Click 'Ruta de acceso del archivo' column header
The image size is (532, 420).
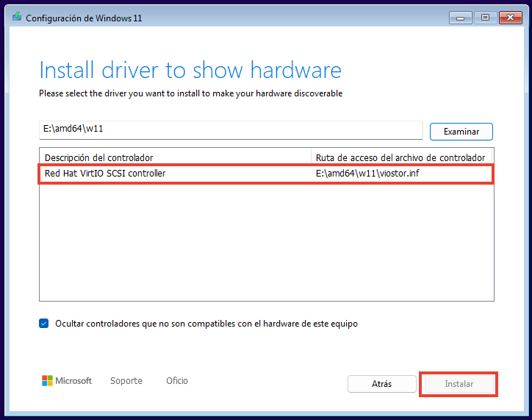[400, 157]
